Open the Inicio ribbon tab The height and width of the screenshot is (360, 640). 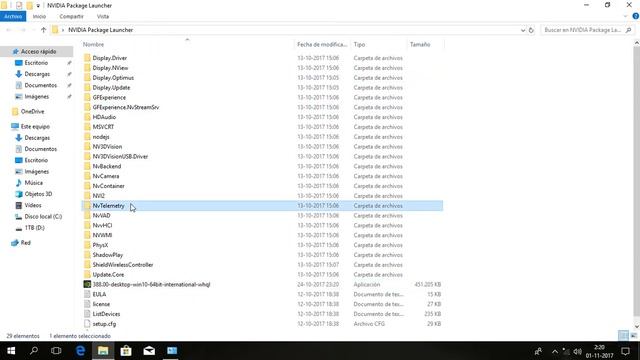click(x=39, y=16)
